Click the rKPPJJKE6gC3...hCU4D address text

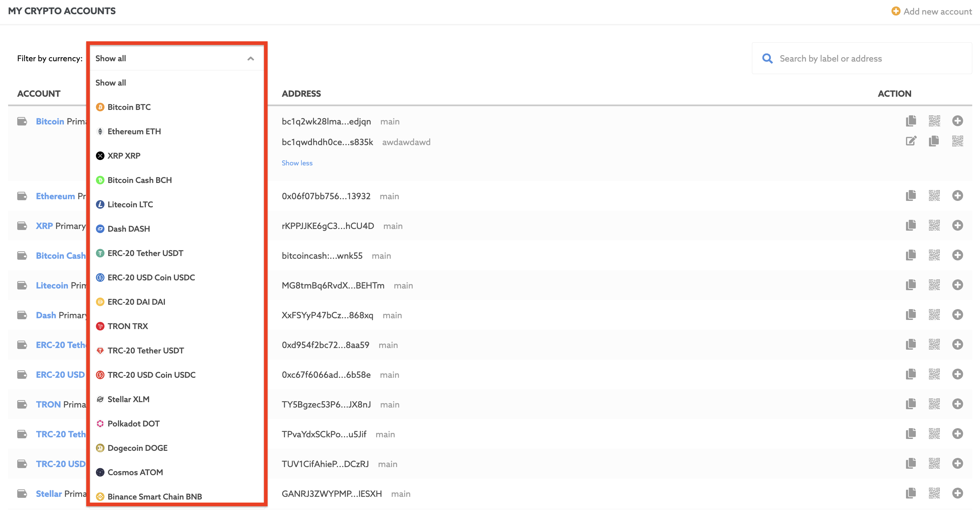coord(327,226)
